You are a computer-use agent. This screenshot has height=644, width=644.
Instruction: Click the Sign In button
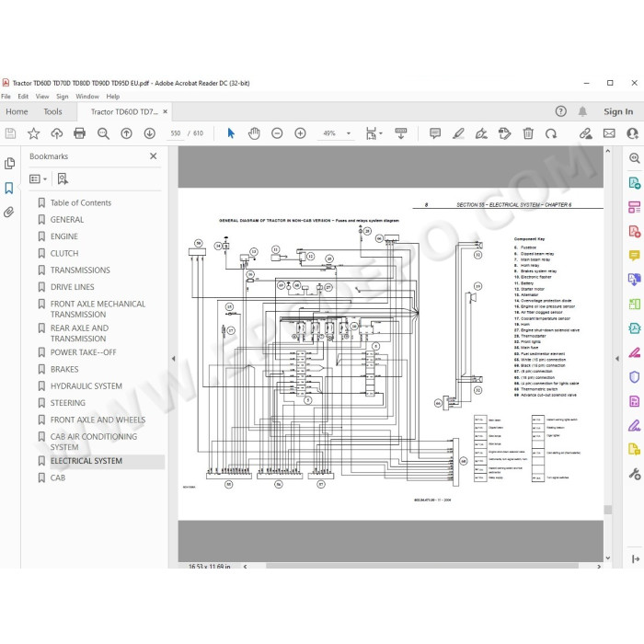click(x=618, y=111)
